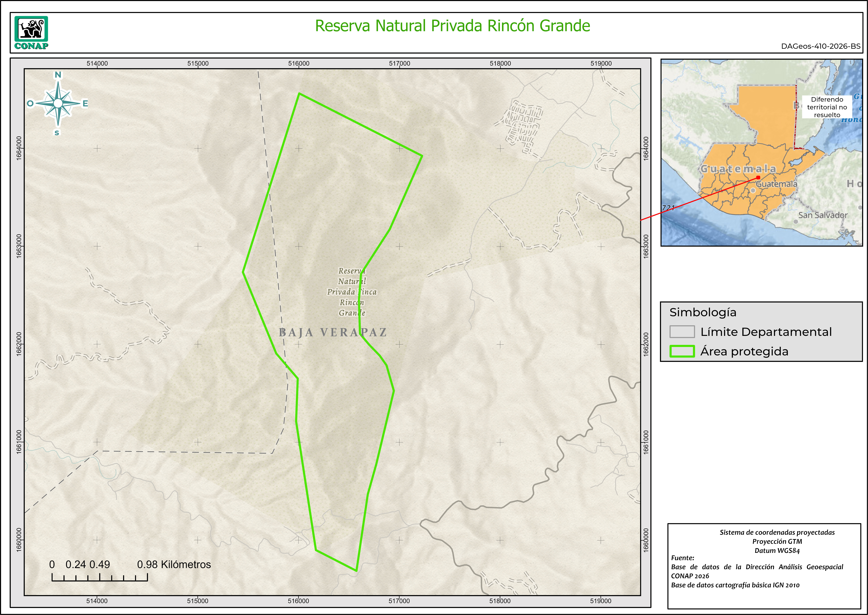
Task: Click the compass S letter
Action: pos(57,133)
